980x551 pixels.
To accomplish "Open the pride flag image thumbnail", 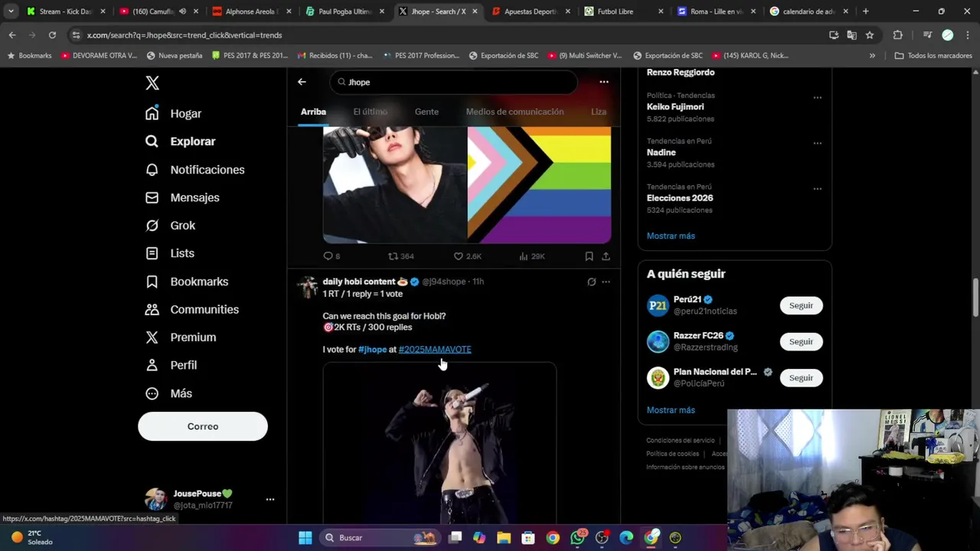I will coord(540,185).
